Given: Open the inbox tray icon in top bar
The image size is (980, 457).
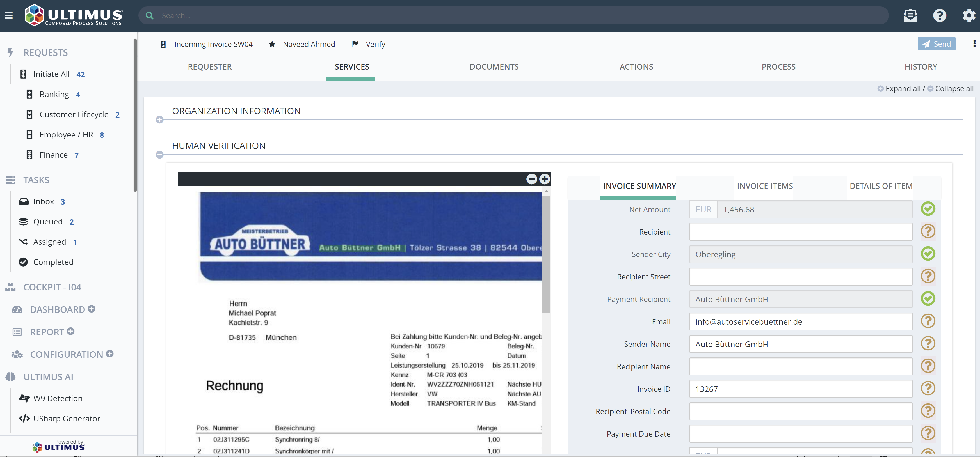Looking at the screenshot, I should tap(910, 15).
